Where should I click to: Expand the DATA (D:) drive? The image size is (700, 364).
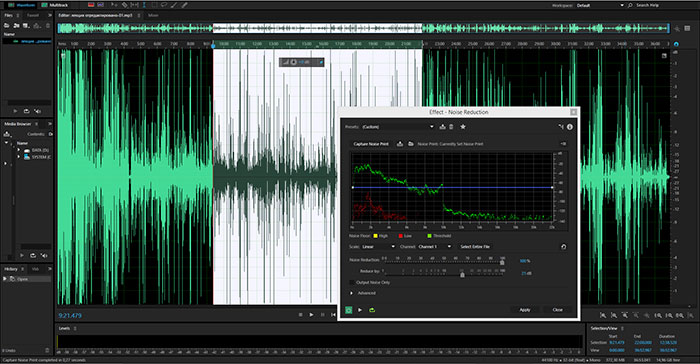point(19,151)
